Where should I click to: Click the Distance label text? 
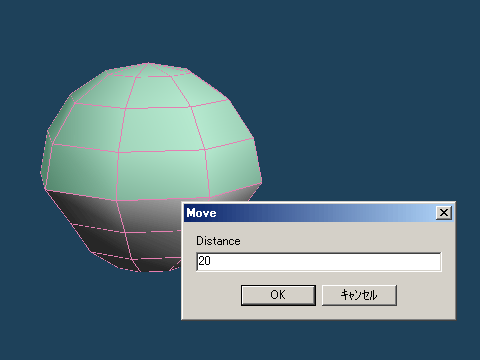pos(218,241)
